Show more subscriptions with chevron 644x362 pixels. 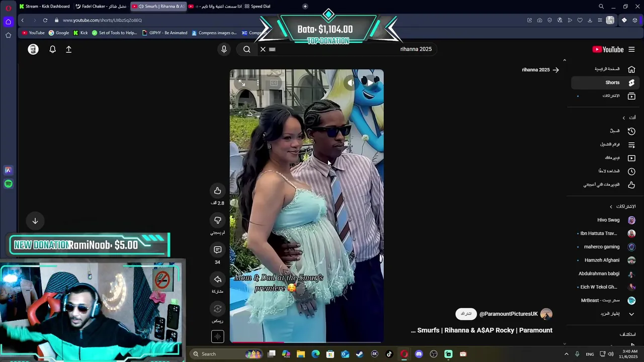pyautogui.click(x=631, y=314)
